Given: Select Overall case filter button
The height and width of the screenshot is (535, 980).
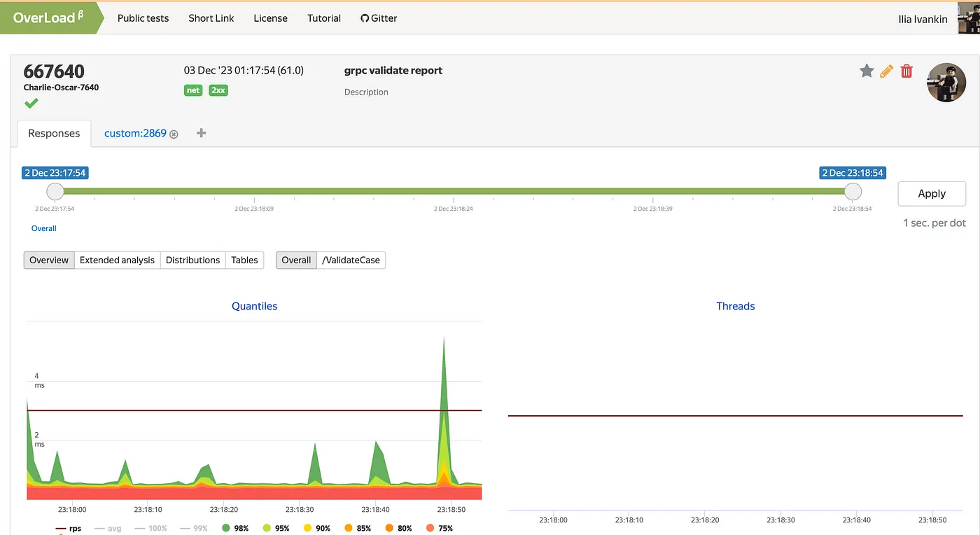Looking at the screenshot, I should 296,260.
